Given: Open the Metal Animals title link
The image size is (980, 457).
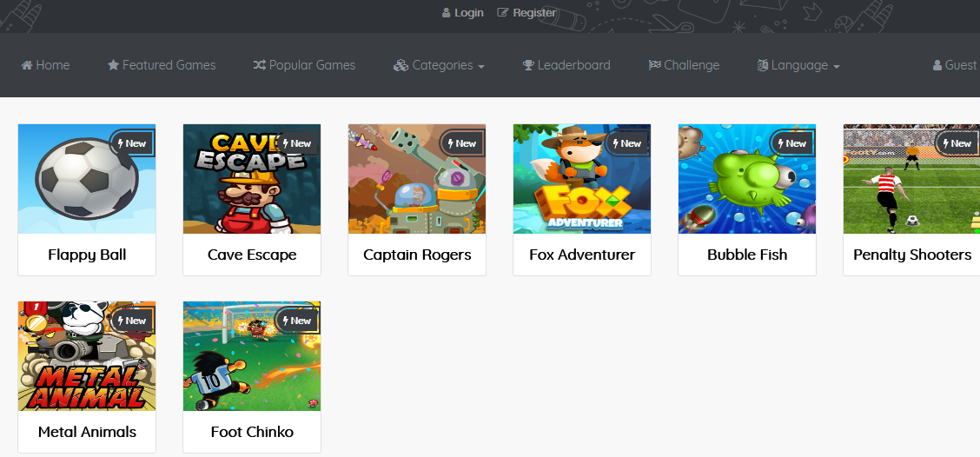Looking at the screenshot, I should [87, 432].
